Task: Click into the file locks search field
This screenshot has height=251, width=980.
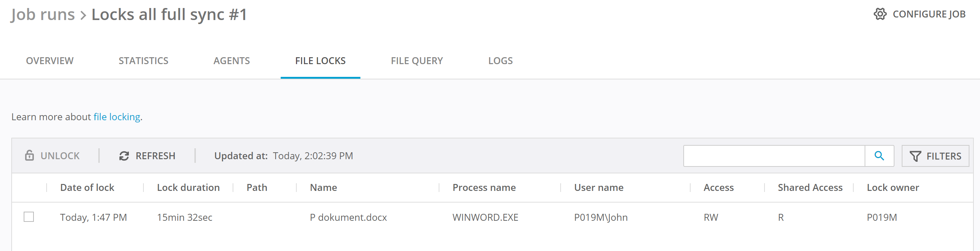Action: point(774,156)
